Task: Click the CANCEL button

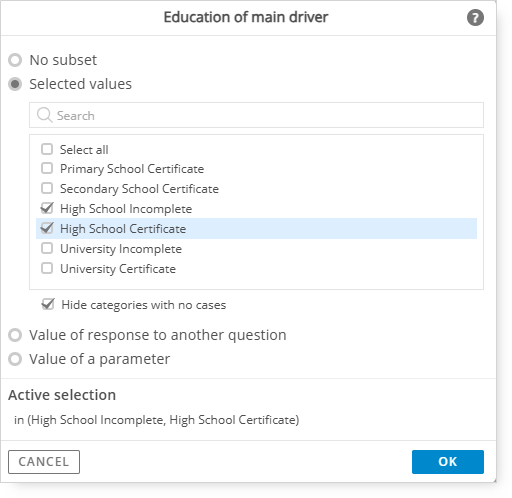Action: point(44,462)
